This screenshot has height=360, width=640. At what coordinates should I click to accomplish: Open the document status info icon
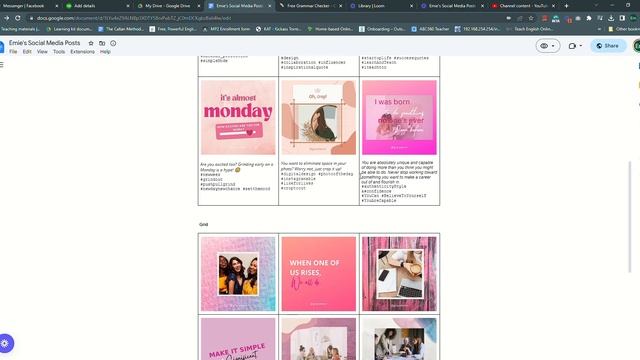(x=113, y=43)
